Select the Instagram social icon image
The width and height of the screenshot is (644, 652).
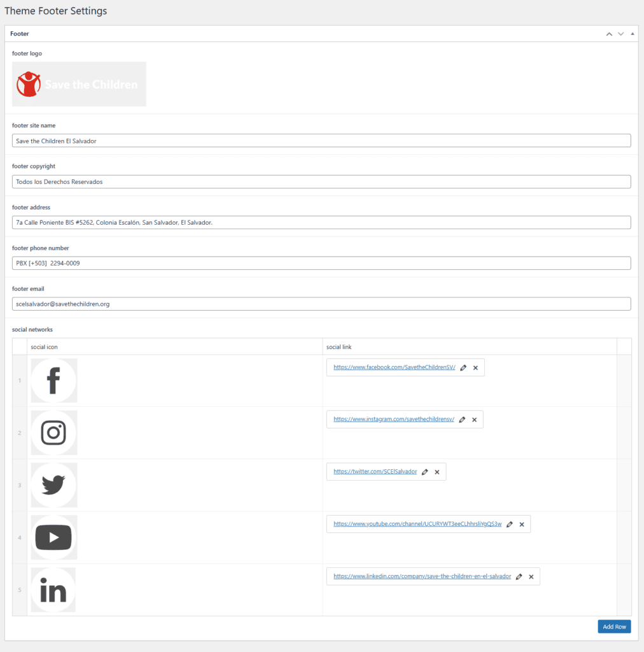pos(54,432)
